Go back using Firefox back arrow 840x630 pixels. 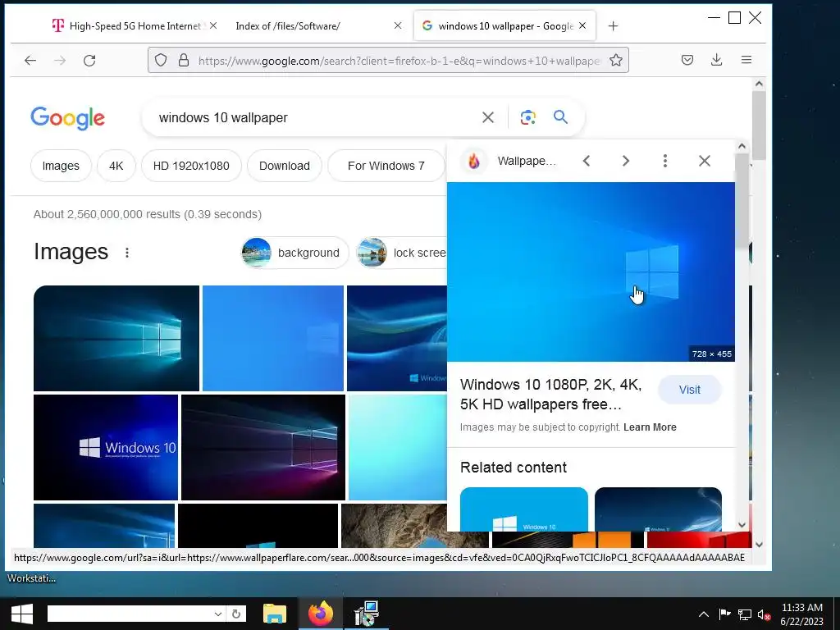click(30, 60)
